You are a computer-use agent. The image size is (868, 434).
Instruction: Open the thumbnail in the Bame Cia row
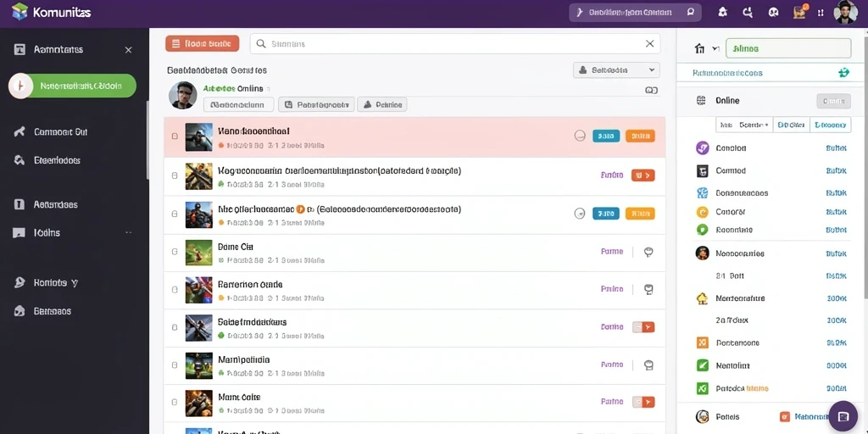pyautogui.click(x=198, y=251)
